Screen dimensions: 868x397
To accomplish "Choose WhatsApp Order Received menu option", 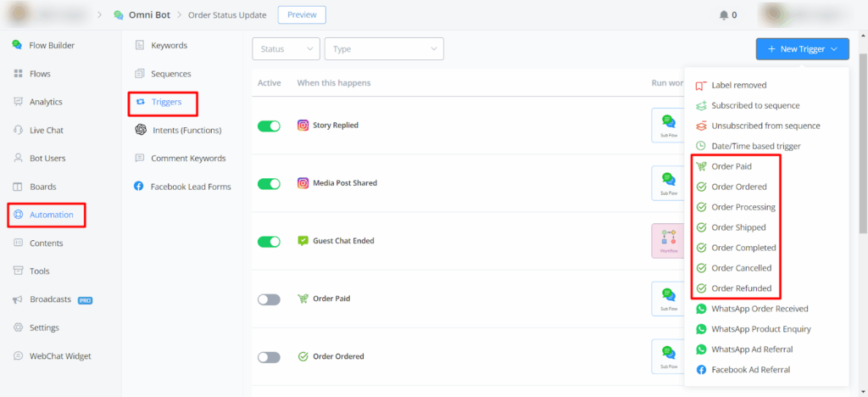I will (x=759, y=309).
